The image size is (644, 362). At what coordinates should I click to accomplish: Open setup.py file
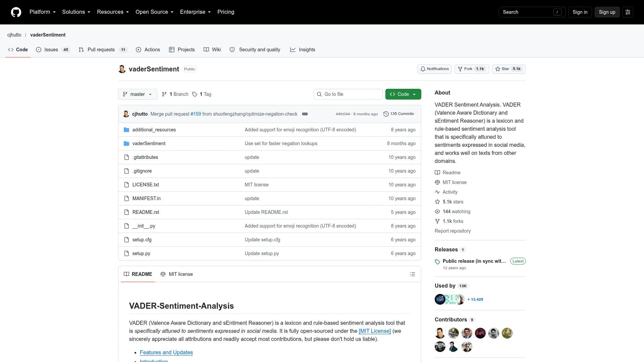coord(141,253)
